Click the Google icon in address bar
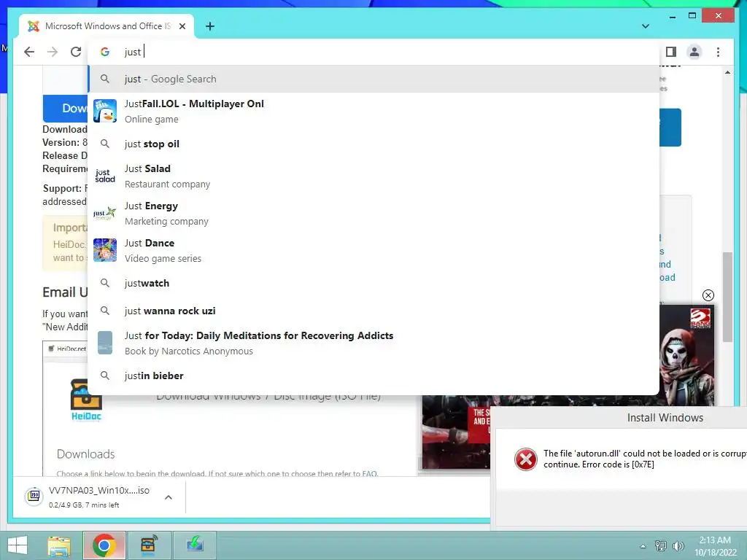This screenshot has width=747, height=560. [105, 52]
